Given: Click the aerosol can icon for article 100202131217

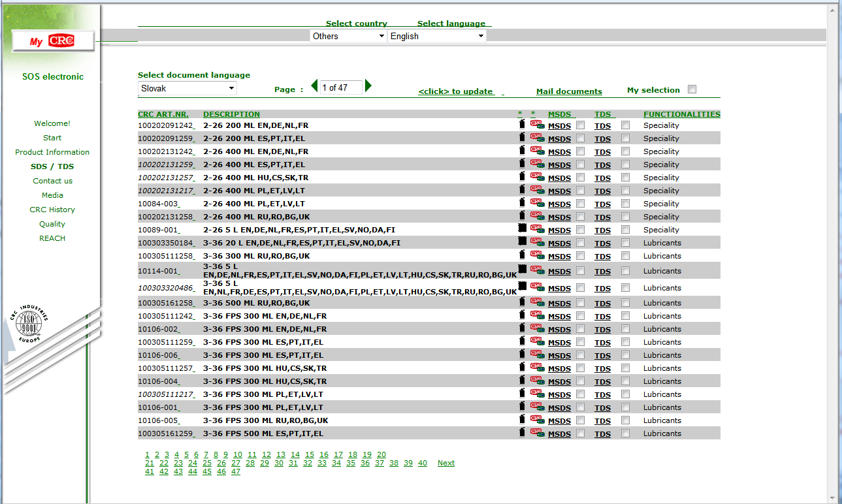Looking at the screenshot, I should (x=521, y=189).
